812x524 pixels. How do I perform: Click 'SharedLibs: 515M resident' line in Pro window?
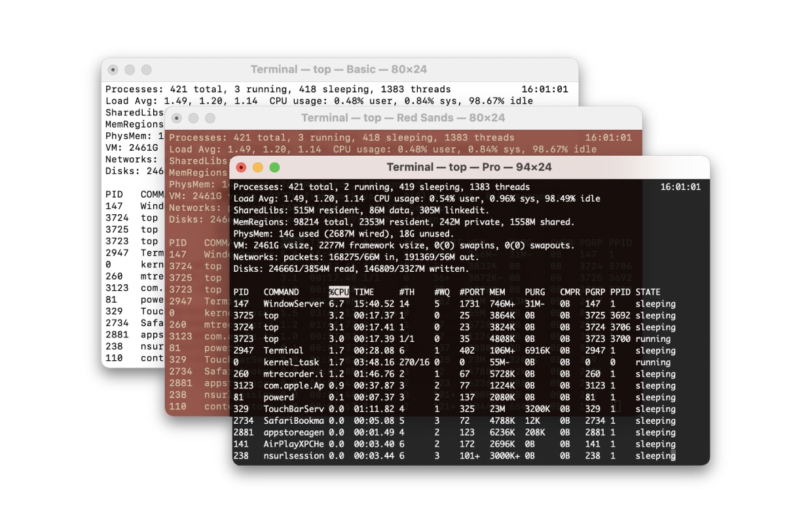[x=361, y=210]
